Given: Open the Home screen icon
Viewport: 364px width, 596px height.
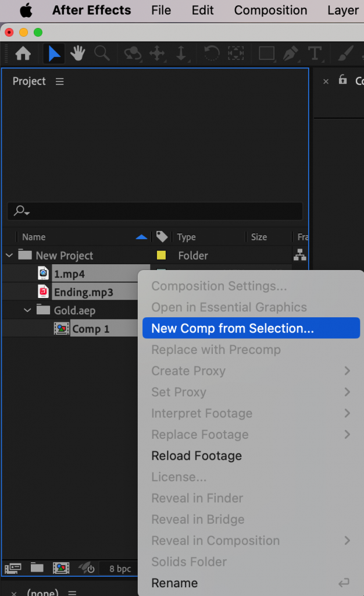Looking at the screenshot, I should point(22,53).
